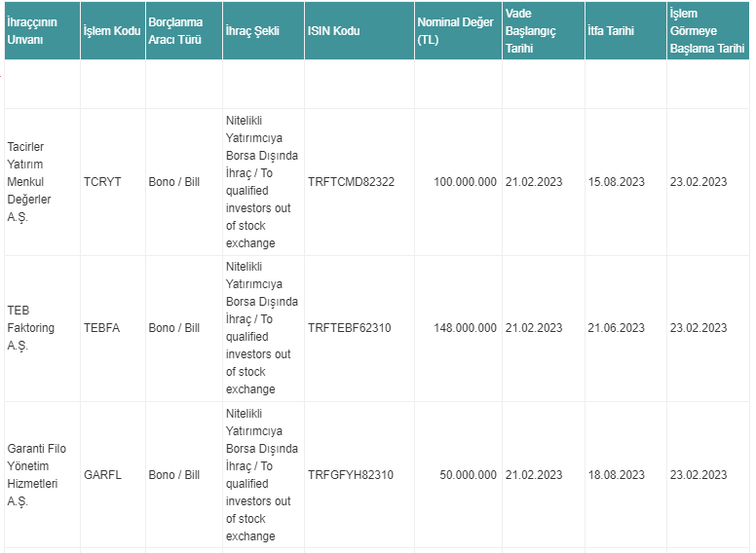
Task: Select the nominal value 148.000.000
Action: 465,328
